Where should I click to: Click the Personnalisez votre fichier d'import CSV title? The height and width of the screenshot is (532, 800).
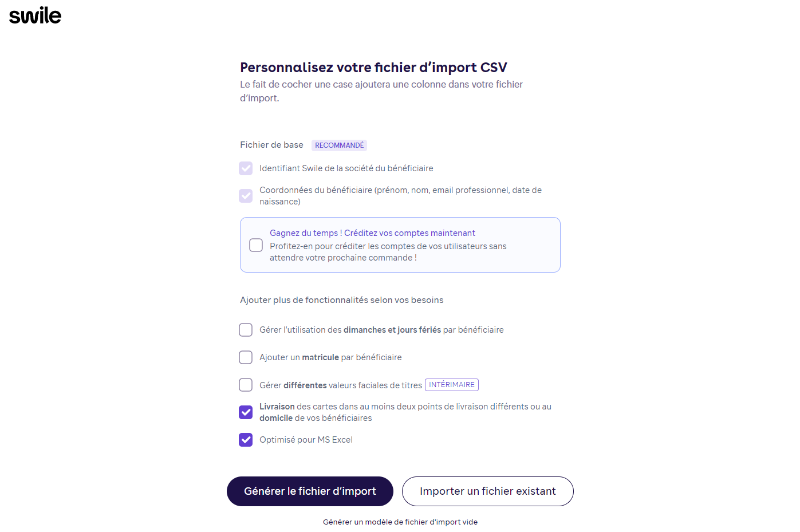point(373,68)
